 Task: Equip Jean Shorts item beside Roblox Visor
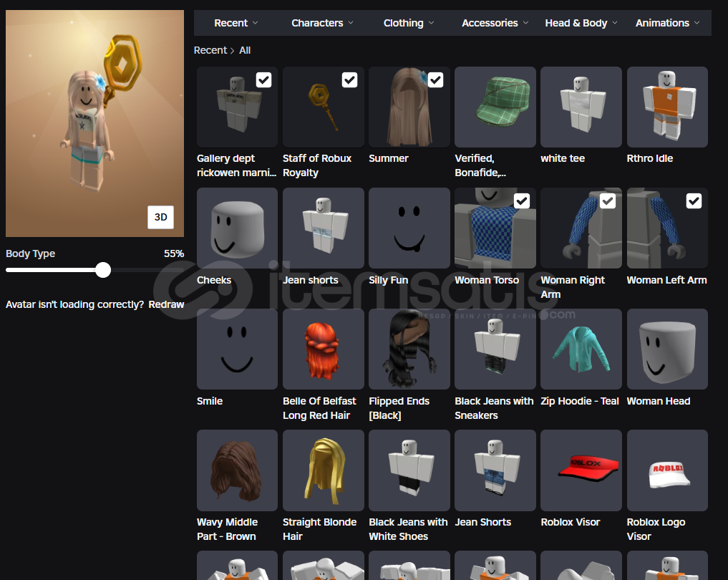click(x=495, y=470)
